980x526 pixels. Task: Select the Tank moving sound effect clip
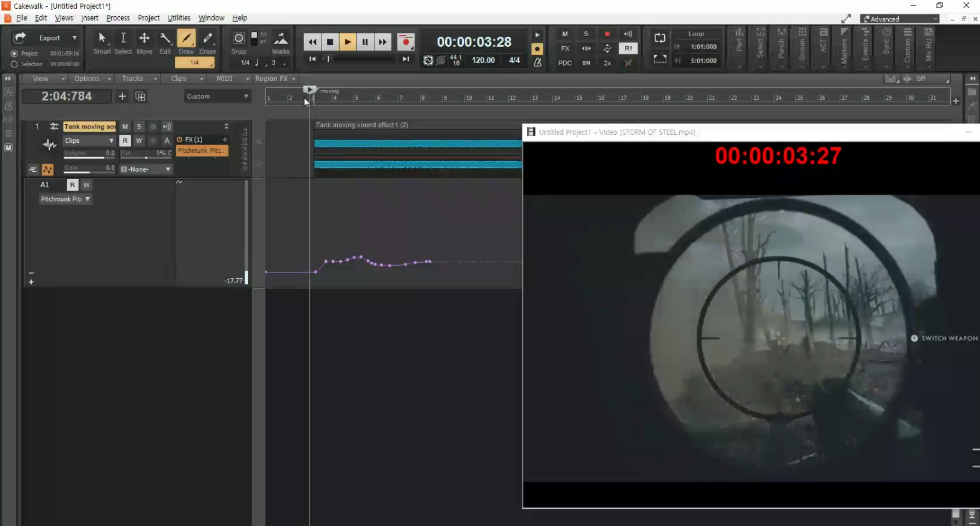click(x=418, y=150)
